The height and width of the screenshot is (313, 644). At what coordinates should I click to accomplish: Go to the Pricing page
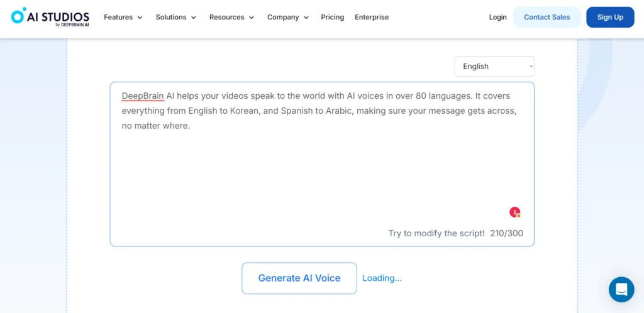(332, 17)
